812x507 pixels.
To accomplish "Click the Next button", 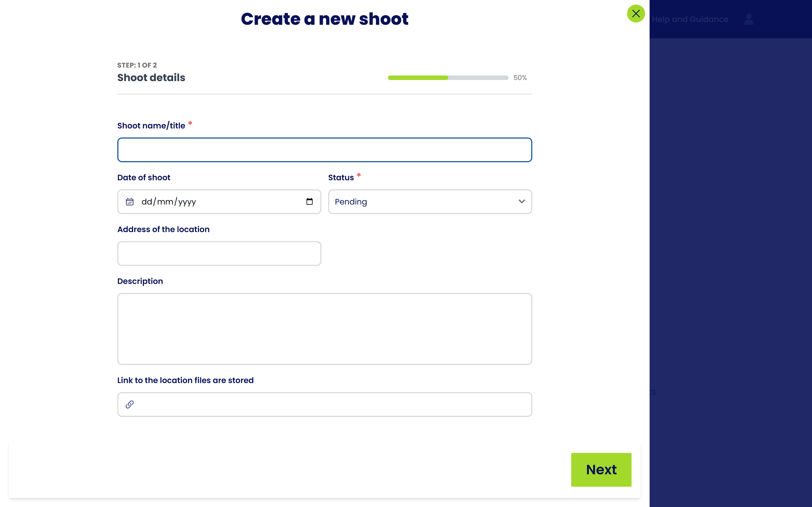I will (601, 470).
